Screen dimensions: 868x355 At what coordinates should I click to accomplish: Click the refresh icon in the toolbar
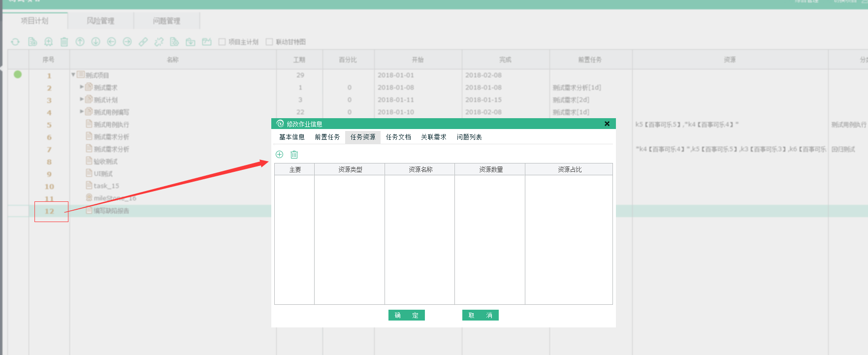15,42
